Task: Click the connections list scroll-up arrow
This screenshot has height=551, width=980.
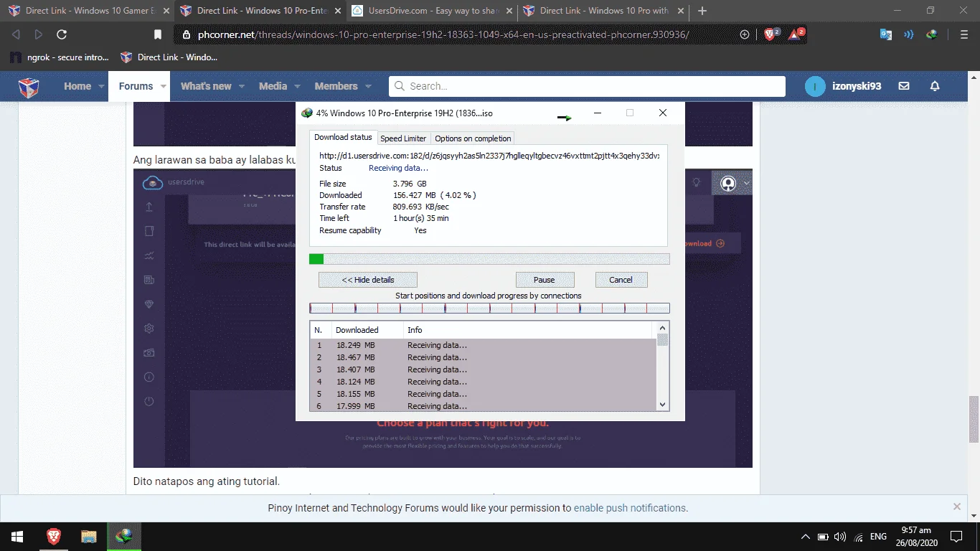Action: [663, 328]
